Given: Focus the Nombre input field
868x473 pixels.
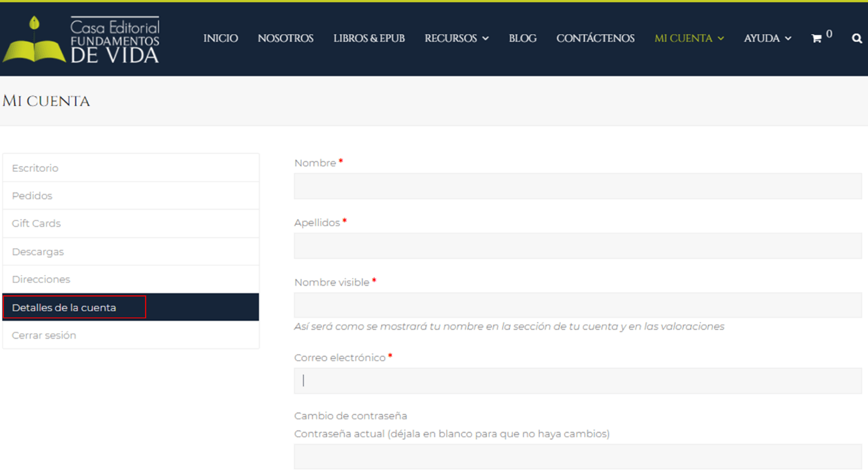Looking at the screenshot, I should pos(577,186).
